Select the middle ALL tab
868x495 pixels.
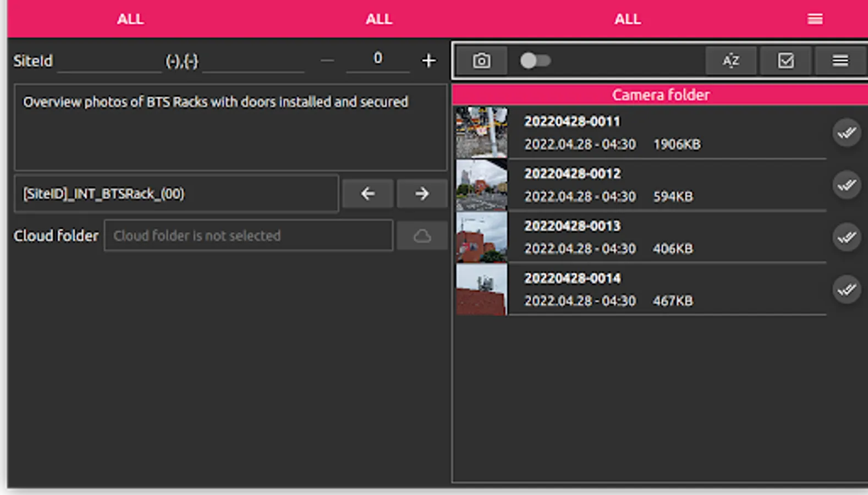tap(379, 19)
